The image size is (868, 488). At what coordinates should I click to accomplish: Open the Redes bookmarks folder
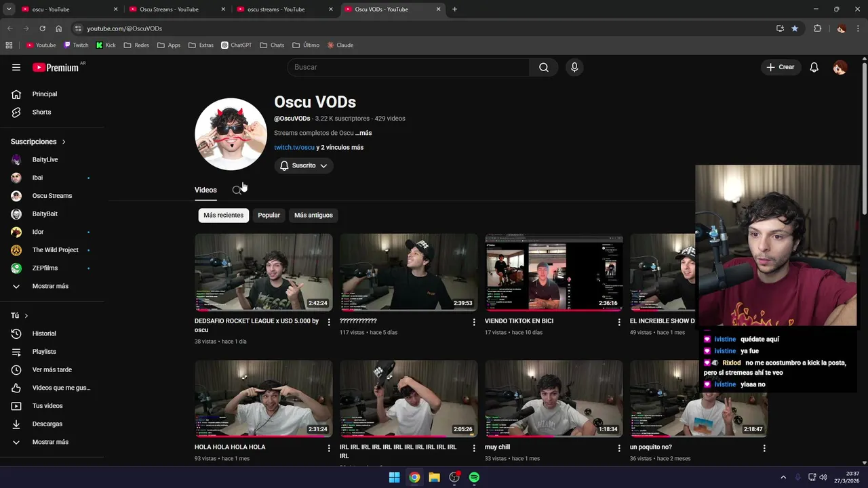pos(136,45)
